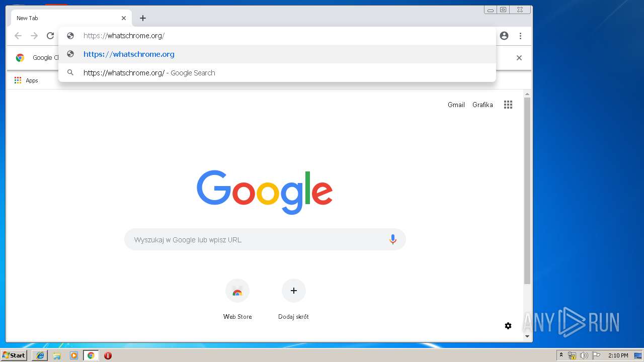Show hidden system tray icons

pos(561,355)
